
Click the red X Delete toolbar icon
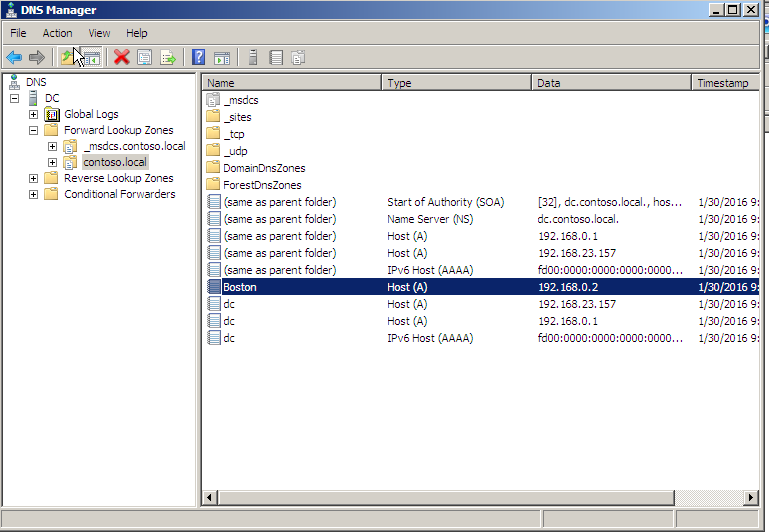point(121,57)
